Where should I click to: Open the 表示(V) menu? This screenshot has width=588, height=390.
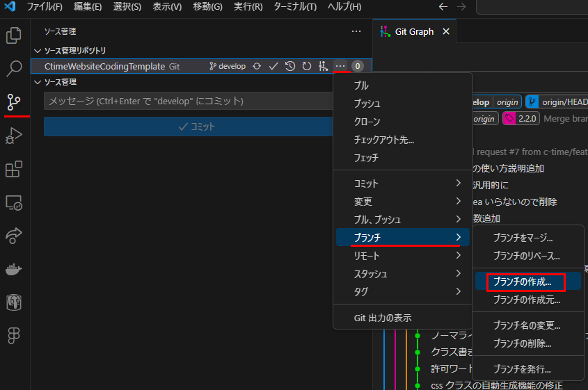point(167,7)
